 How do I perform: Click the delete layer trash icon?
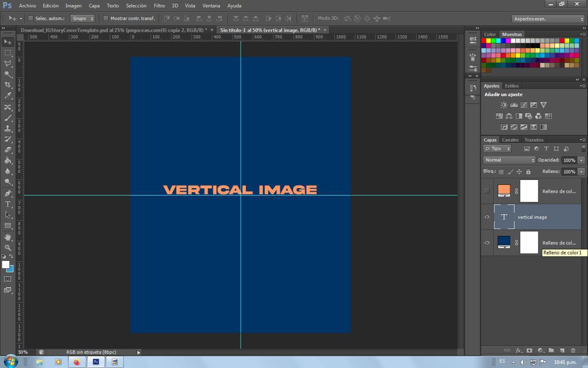click(x=573, y=351)
